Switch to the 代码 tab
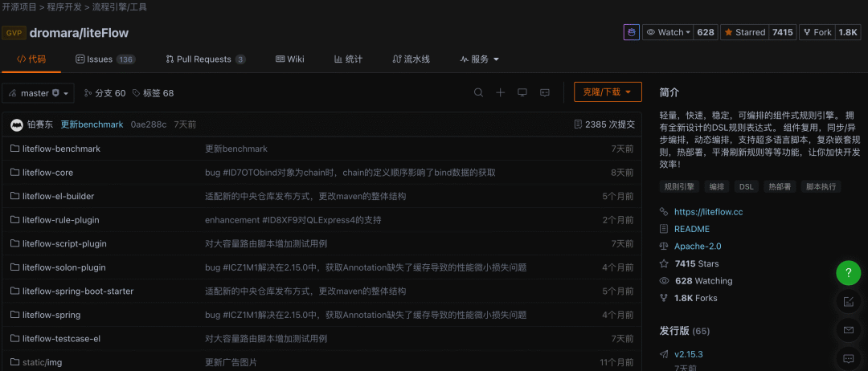The width and height of the screenshot is (868, 371). (31, 59)
